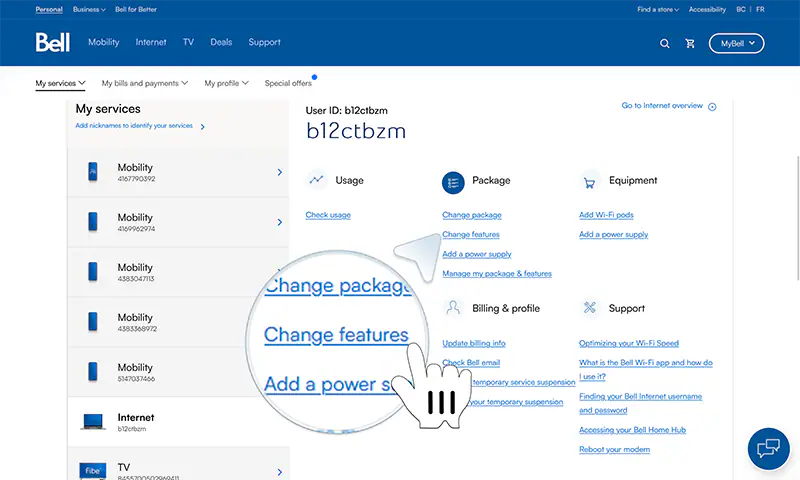The image size is (800, 480).
Task: Click the Package list icon
Action: (453, 183)
